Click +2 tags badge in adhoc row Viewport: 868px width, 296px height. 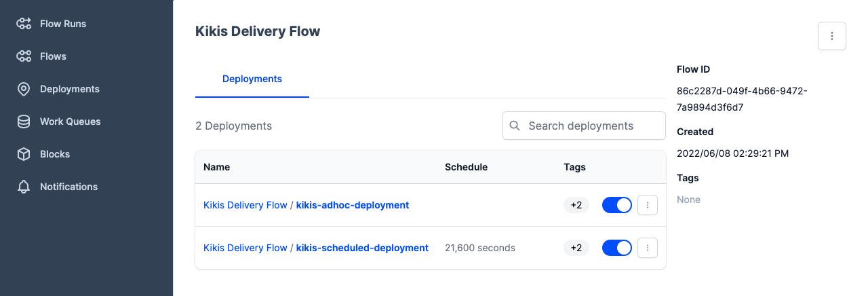(576, 205)
